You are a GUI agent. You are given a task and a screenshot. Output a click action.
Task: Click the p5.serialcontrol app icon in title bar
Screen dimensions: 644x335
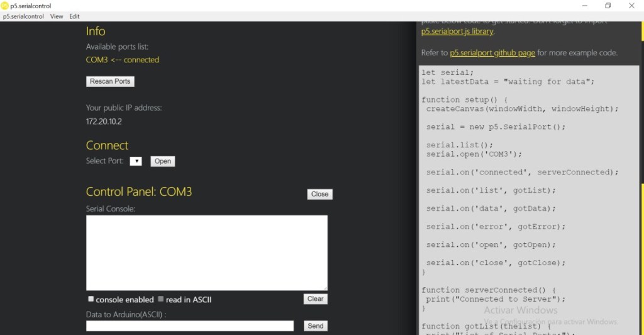[5, 6]
